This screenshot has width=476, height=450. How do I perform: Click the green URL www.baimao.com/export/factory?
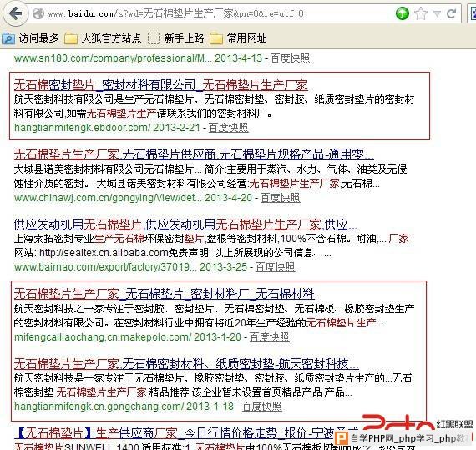(105, 267)
